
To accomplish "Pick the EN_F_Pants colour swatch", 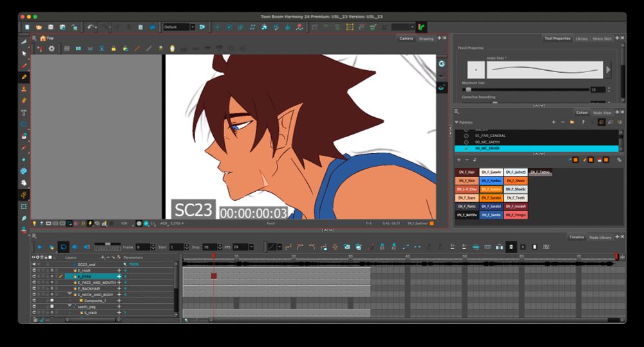I will point(466,206).
